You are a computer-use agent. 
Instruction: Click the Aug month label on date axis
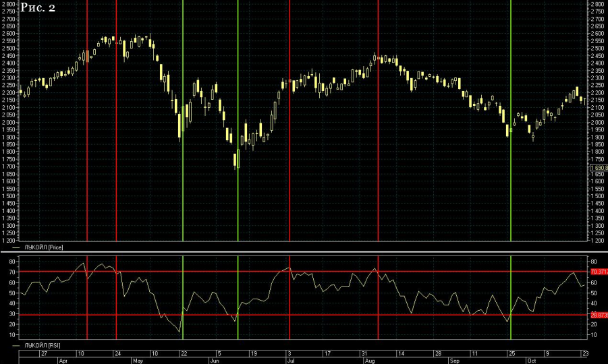pos(370,361)
